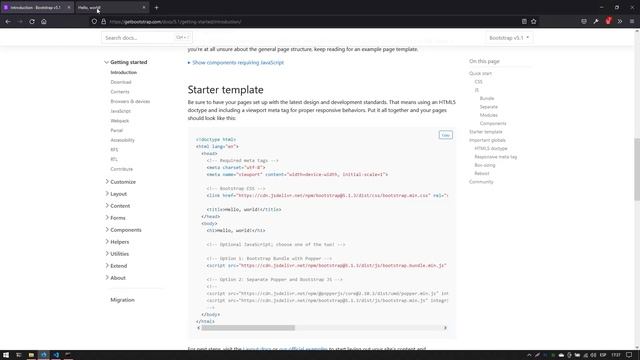Collapse the Getting started section

pyautogui.click(x=126, y=62)
